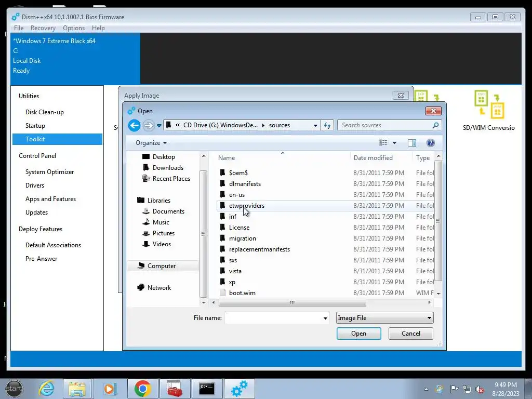The image size is (532, 399).
Task: Select the dlmanifests folder
Action: 245,183
